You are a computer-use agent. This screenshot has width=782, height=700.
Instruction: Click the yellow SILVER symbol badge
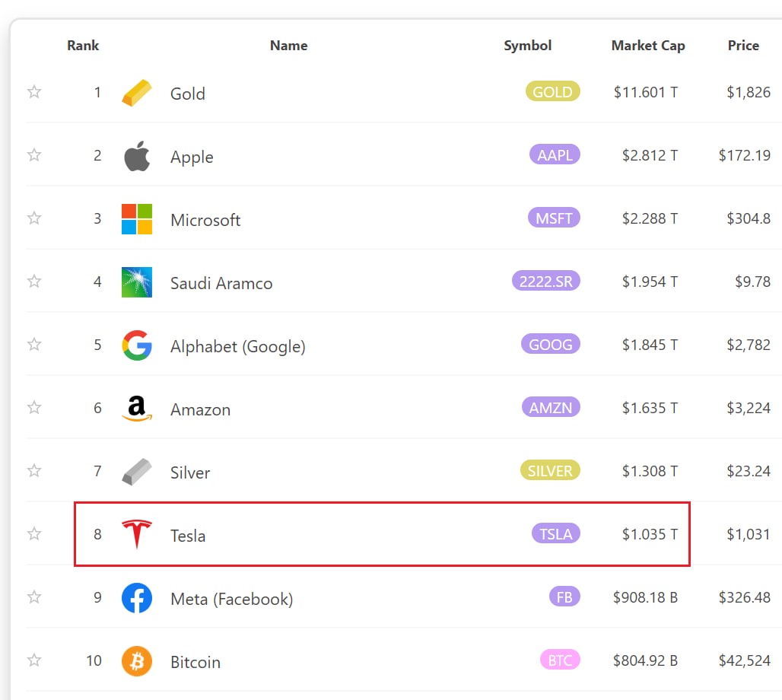550,470
